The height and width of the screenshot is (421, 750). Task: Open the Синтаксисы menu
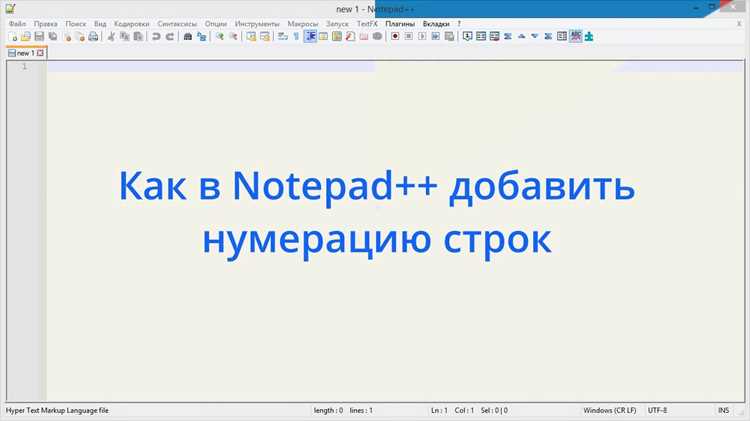(177, 23)
